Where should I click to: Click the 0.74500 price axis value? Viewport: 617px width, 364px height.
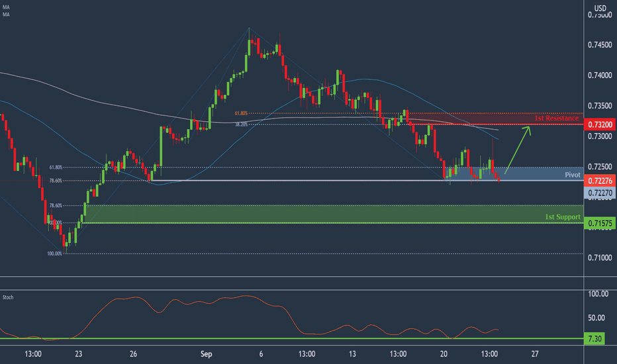(x=600, y=45)
